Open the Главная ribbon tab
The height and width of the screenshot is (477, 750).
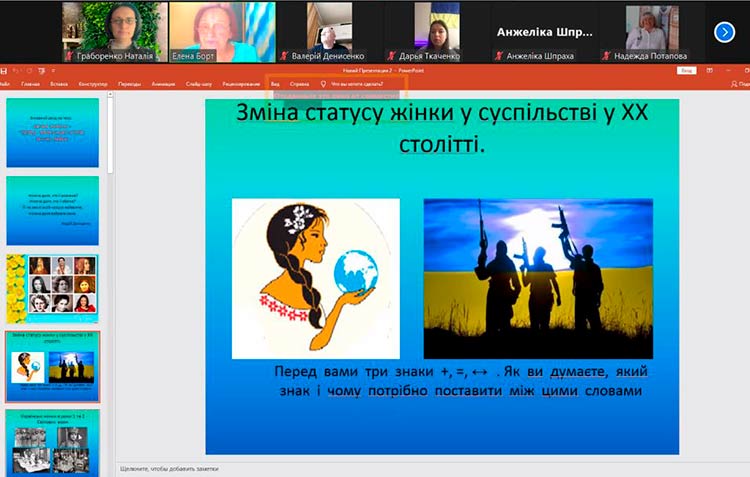pyautogui.click(x=31, y=84)
